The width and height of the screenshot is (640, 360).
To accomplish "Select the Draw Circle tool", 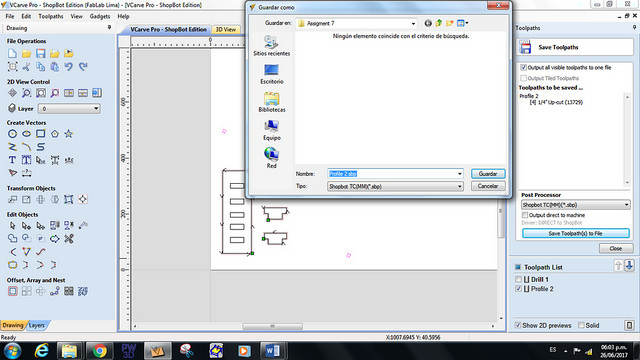I will coord(12,134).
